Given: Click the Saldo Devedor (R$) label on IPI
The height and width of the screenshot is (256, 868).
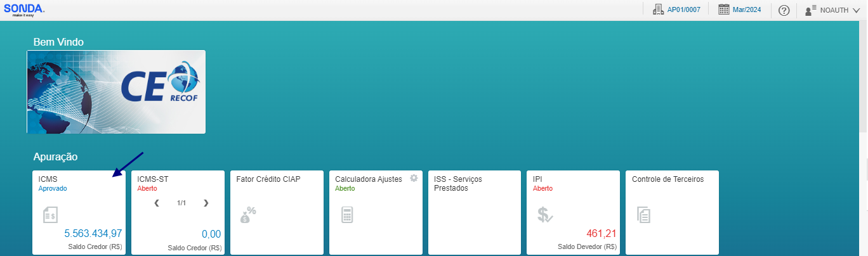Looking at the screenshot, I should 588,247.
